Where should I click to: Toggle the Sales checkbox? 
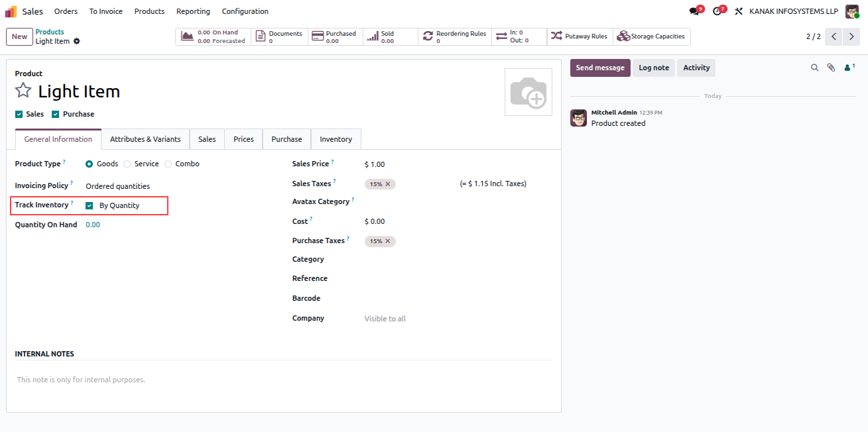click(x=19, y=114)
